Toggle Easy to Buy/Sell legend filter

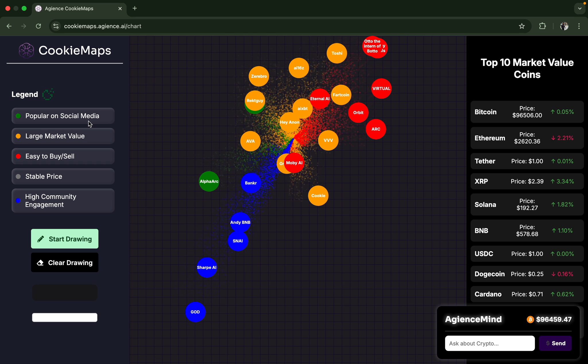(x=63, y=156)
